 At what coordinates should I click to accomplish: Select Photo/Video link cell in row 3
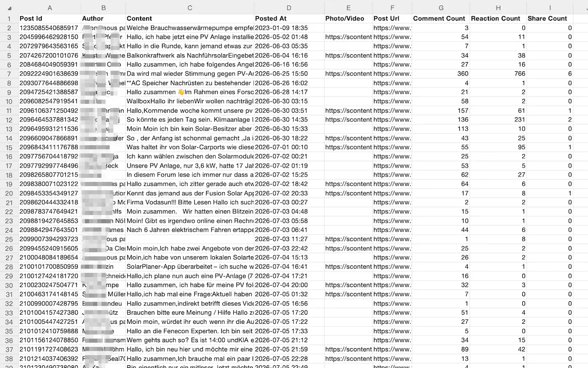348,37
